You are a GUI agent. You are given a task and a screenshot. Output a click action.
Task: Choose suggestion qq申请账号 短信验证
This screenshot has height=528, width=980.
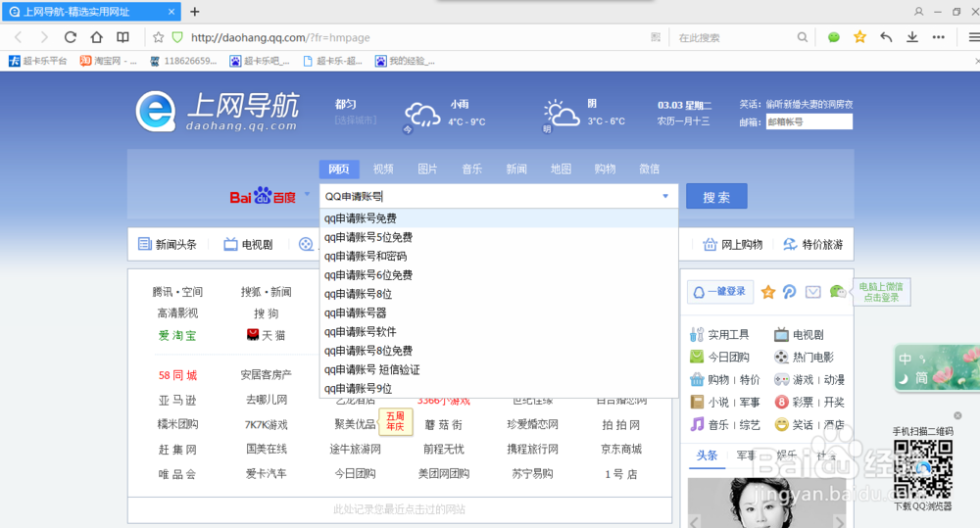coord(499,370)
